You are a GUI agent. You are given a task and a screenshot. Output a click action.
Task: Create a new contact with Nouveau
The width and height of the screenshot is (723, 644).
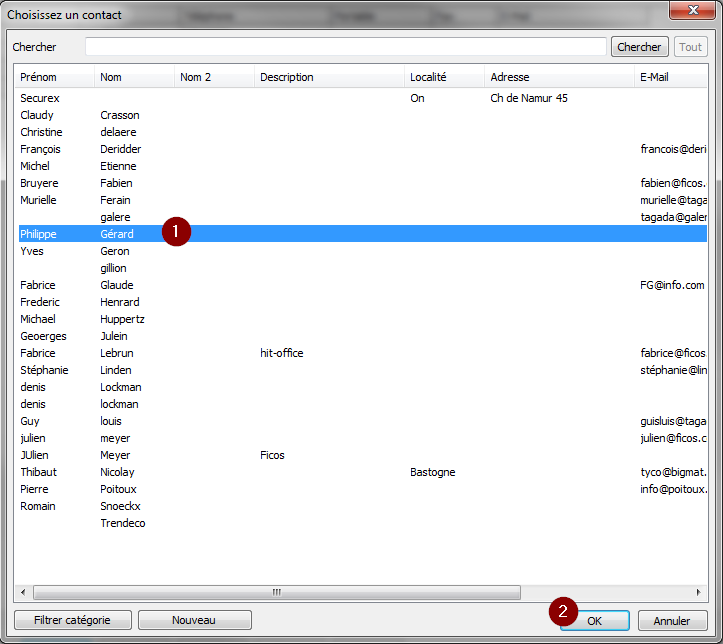pos(194,620)
